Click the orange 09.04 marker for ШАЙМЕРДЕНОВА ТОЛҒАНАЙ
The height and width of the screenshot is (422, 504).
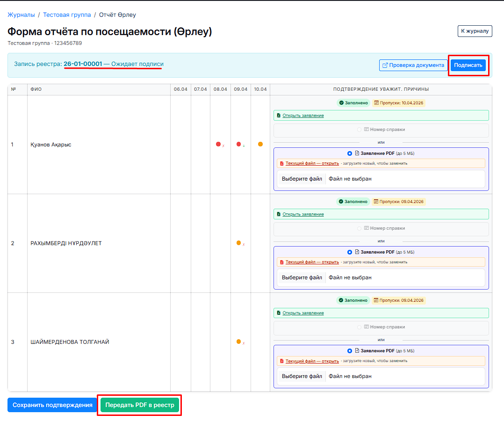coord(238,342)
